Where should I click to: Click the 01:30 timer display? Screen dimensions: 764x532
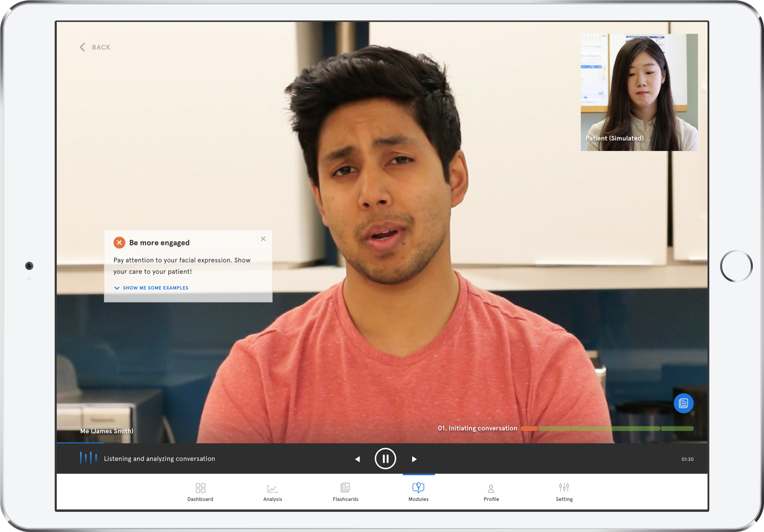point(688,459)
